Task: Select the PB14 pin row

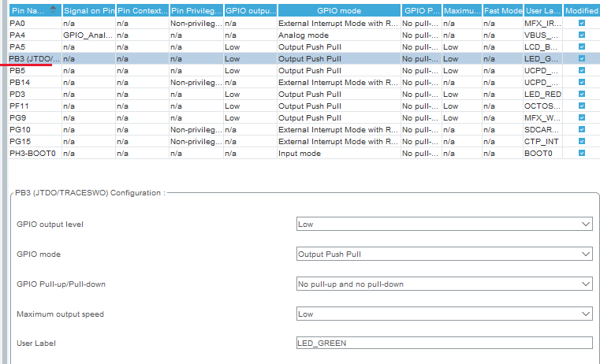Action: pyautogui.click(x=304, y=83)
